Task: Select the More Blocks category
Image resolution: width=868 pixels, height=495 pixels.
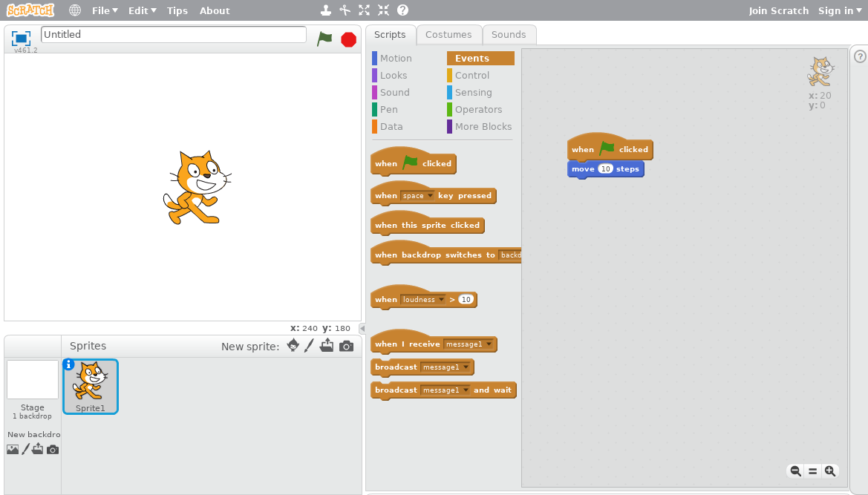Action: tap(483, 127)
